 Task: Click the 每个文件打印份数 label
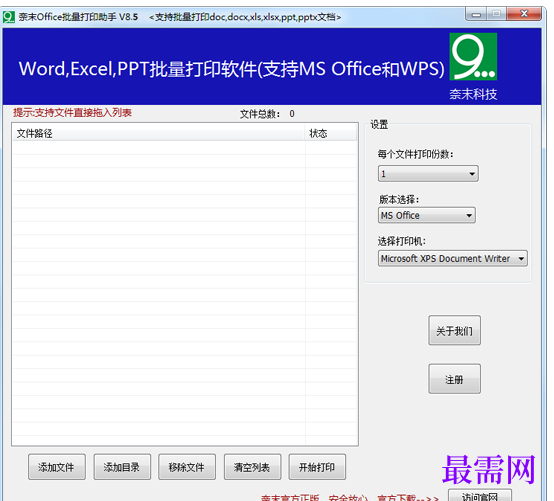click(x=415, y=154)
